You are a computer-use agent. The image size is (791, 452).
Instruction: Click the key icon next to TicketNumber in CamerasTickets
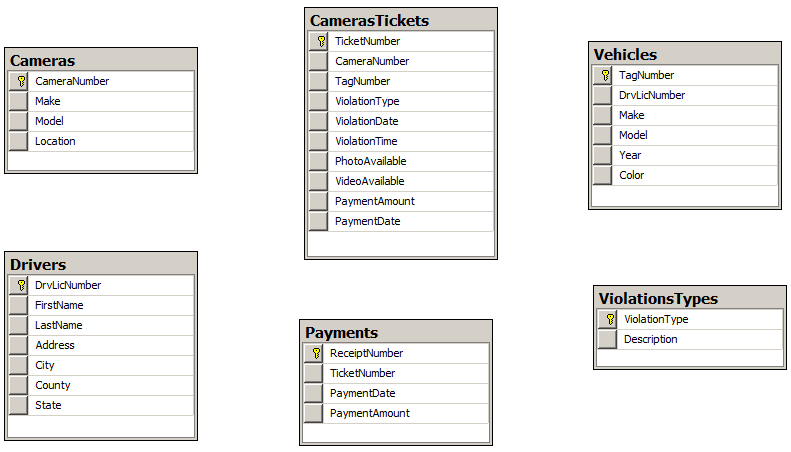321,41
